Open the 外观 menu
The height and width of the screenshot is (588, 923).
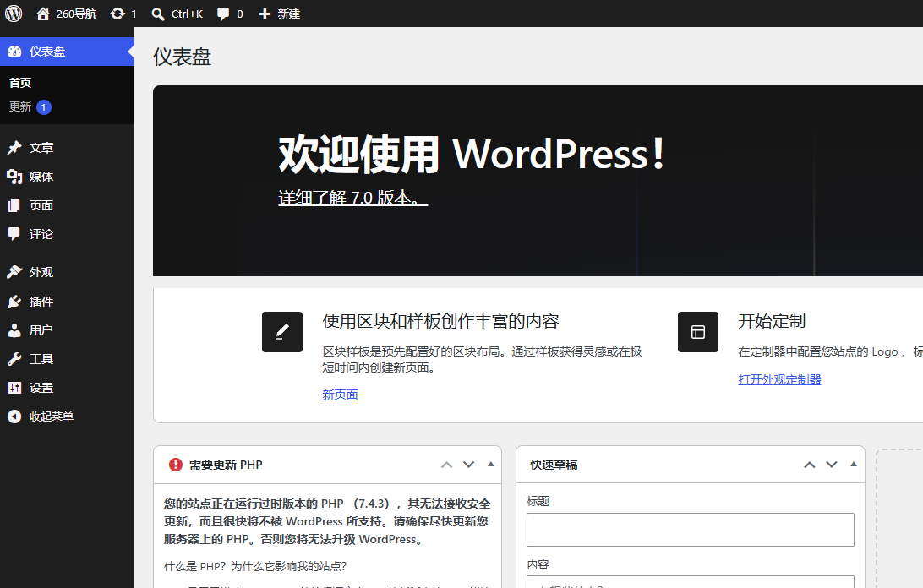pos(67,272)
